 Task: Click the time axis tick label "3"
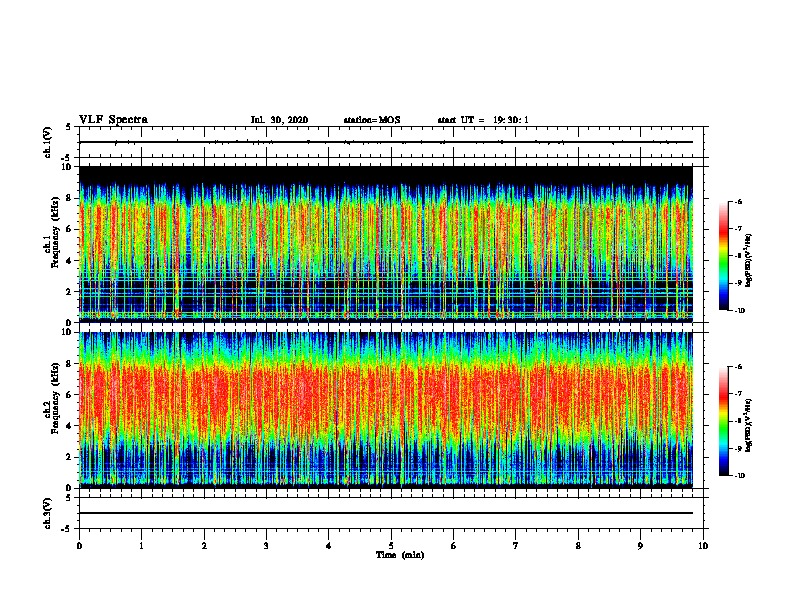click(266, 546)
